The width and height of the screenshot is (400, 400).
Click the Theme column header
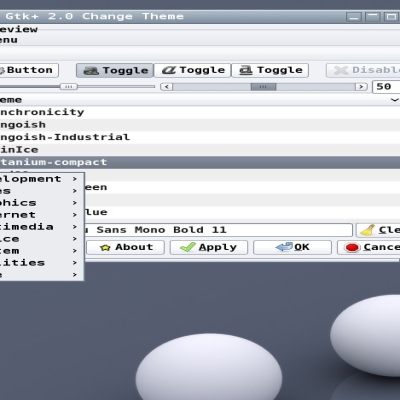click(200, 100)
